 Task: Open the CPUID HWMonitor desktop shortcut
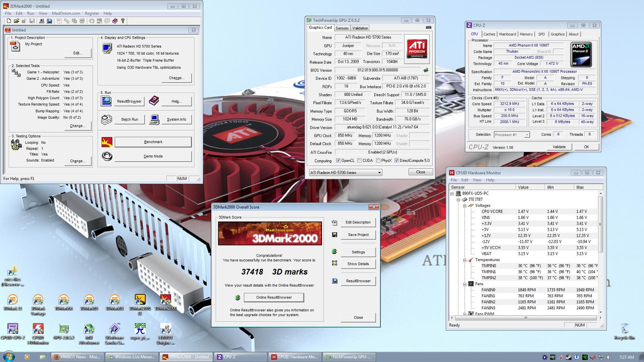click(38, 334)
